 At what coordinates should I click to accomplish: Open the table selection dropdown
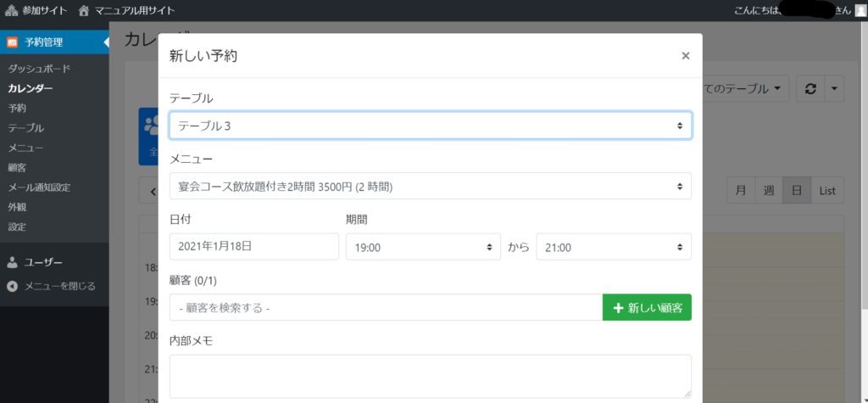(x=430, y=126)
